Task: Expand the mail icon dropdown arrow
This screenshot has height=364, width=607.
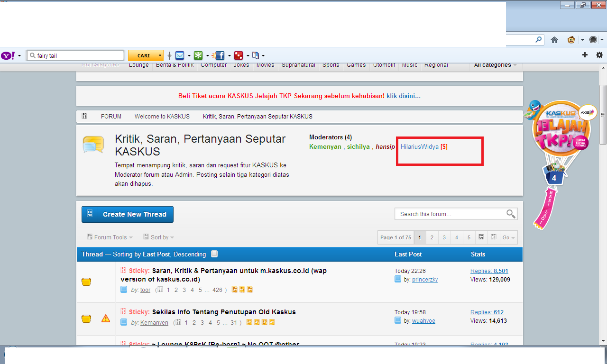Action: [189, 56]
